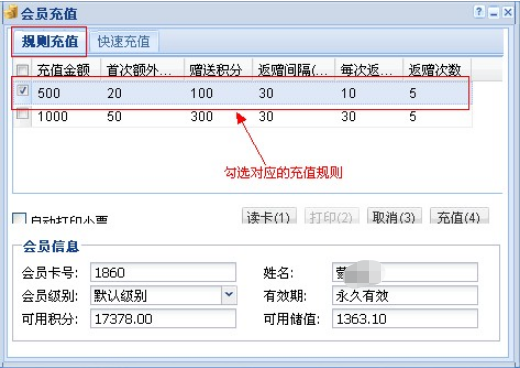The height and width of the screenshot is (368, 520).
Task: Uncheck the 500 recharge rule checkbox
Action: 22,91
